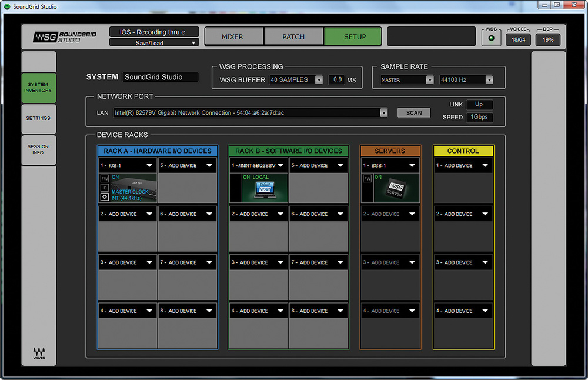Viewport: 588px width, 380px height.
Task: Click the SPEED 1Gbps status value
Action: (x=479, y=118)
